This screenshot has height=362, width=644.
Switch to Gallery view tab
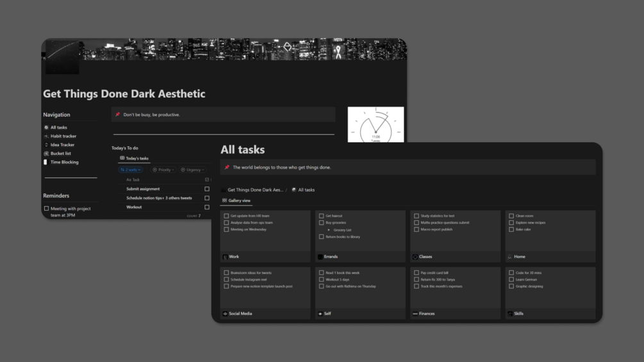(236, 201)
